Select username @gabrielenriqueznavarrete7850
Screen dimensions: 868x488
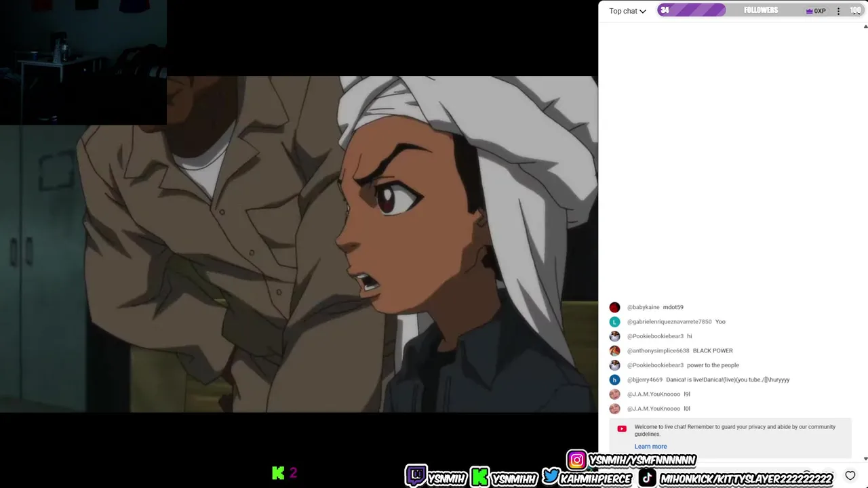(669, 322)
